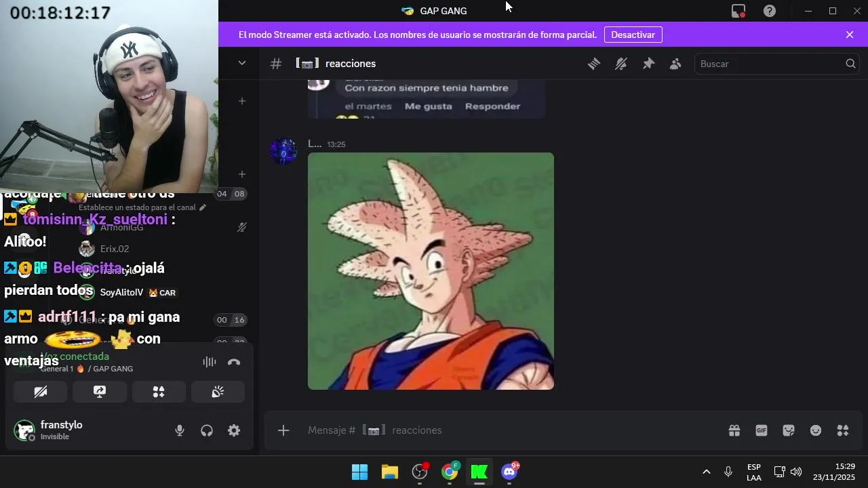Open Discord taskbar icon with 9+ badge
Screen dimensions: 868x488
pyautogui.click(x=509, y=472)
